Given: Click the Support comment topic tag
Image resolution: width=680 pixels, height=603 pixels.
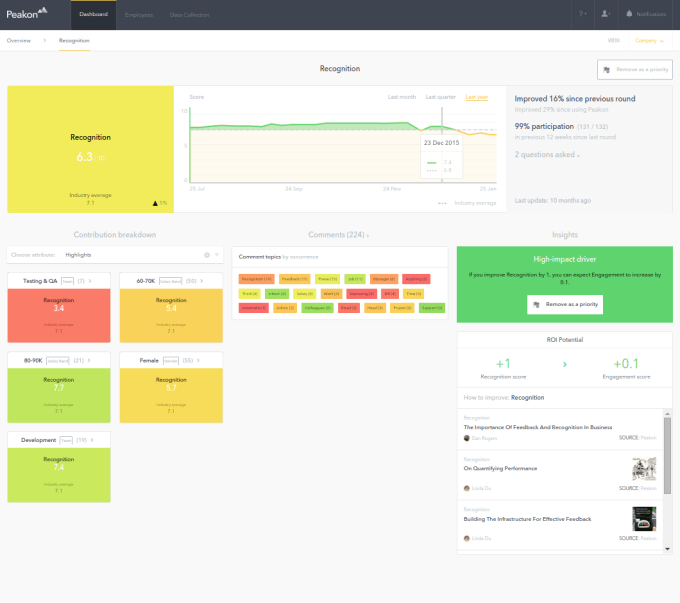Looking at the screenshot, I should [432, 308].
